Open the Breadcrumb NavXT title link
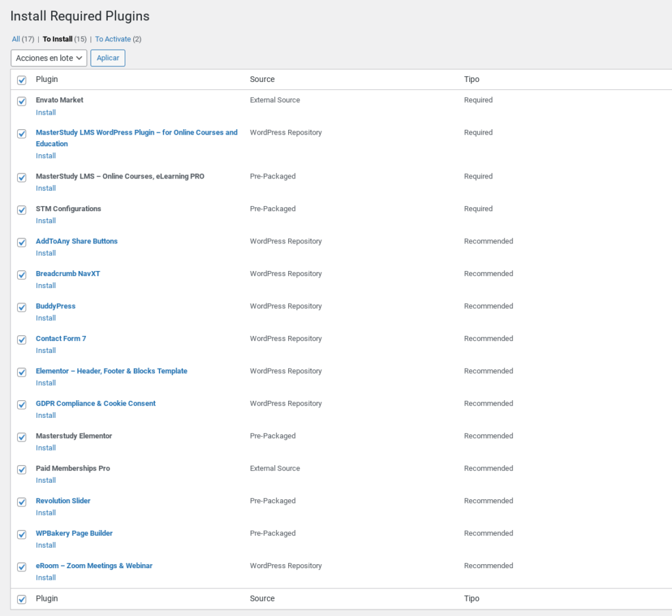This screenshot has width=672, height=616. (68, 274)
